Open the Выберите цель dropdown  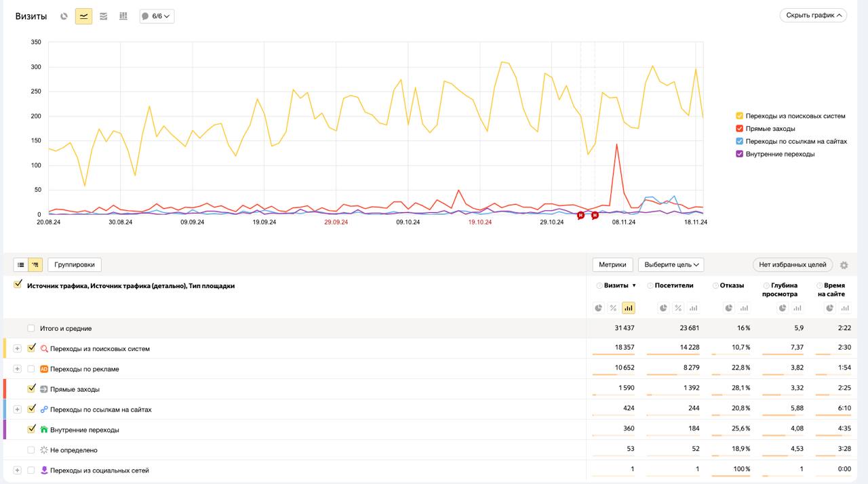point(671,264)
